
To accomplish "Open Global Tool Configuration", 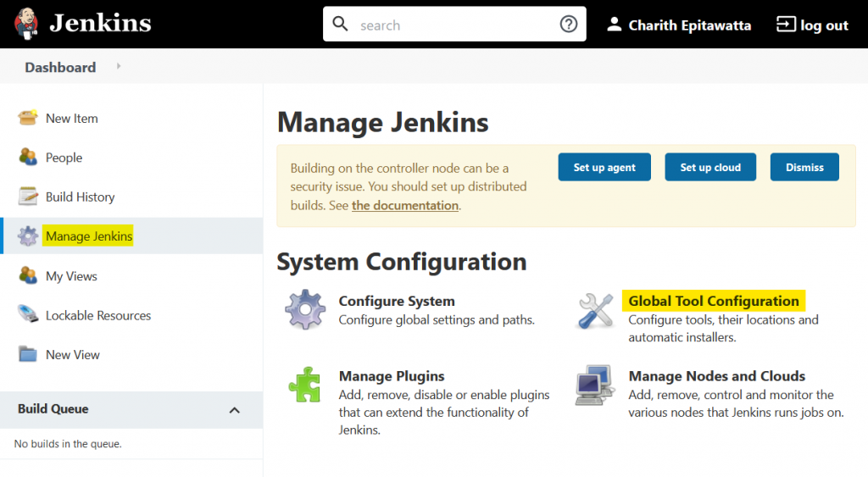I will click(714, 301).
